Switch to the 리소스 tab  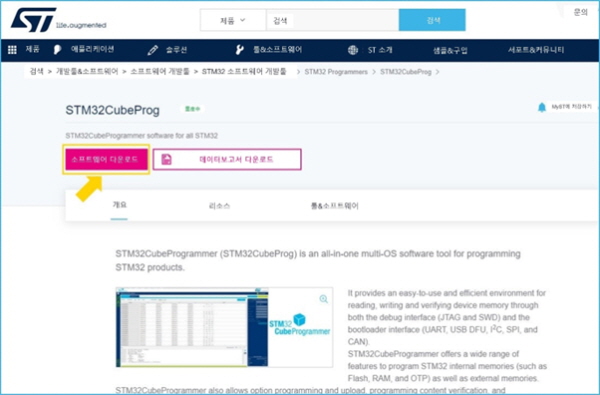click(219, 206)
